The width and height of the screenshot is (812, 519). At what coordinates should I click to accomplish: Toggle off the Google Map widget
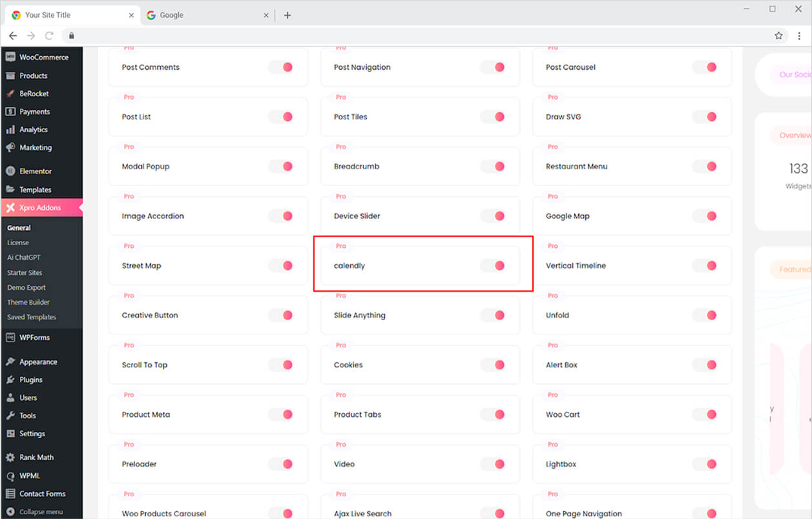[706, 216]
